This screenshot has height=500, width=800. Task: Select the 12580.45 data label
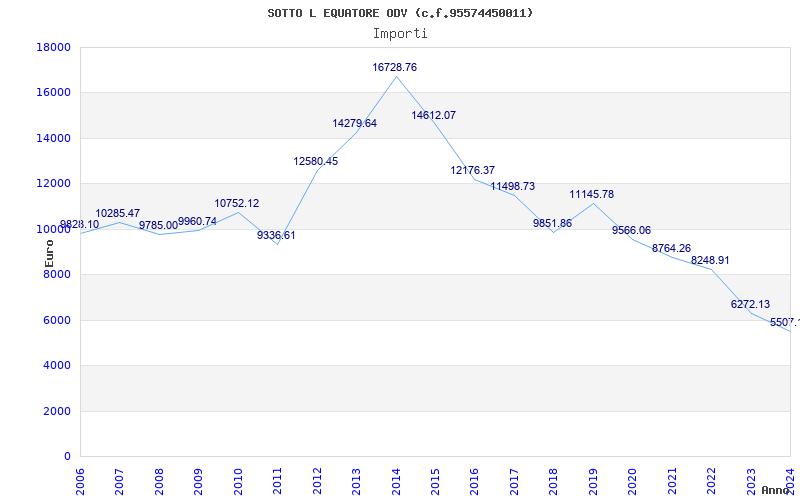(315, 161)
